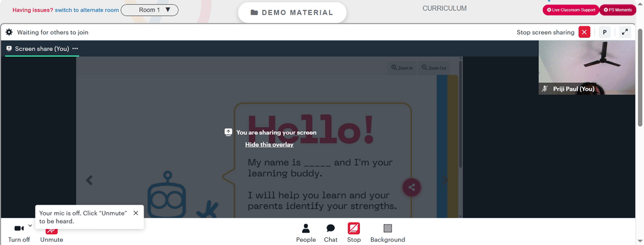This screenshot has width=644, height=245.
Task: Open the Chat panel
Action: pyautogui.click(x=330, y=233)
